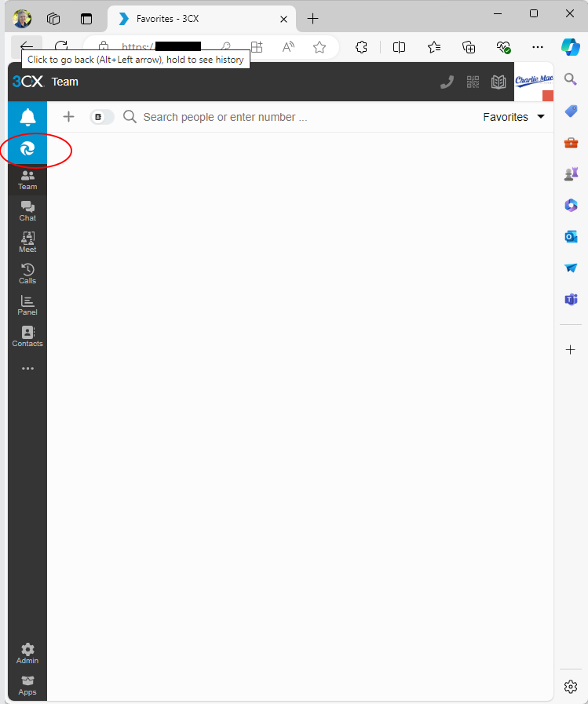Viewport: 588px width, 704px height.
Task: Open the Apps section in sidebar
Action: (x=27, y=684)
